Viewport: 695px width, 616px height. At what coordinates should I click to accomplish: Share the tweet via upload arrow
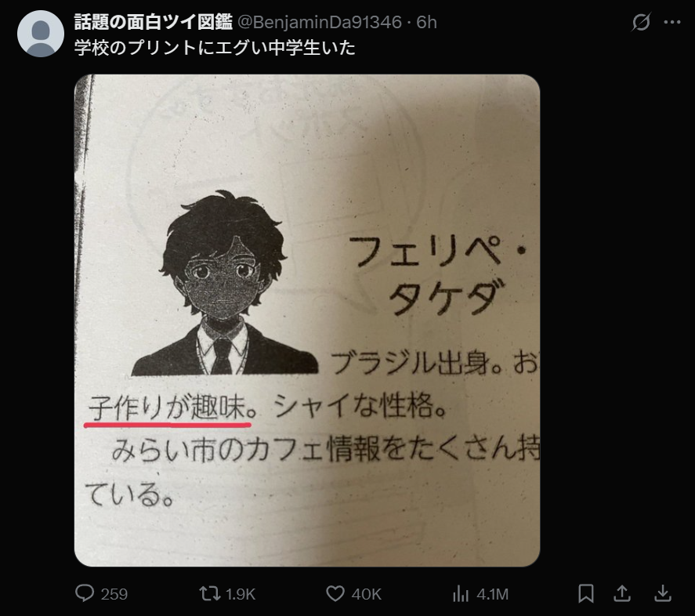tap(622, 593)
